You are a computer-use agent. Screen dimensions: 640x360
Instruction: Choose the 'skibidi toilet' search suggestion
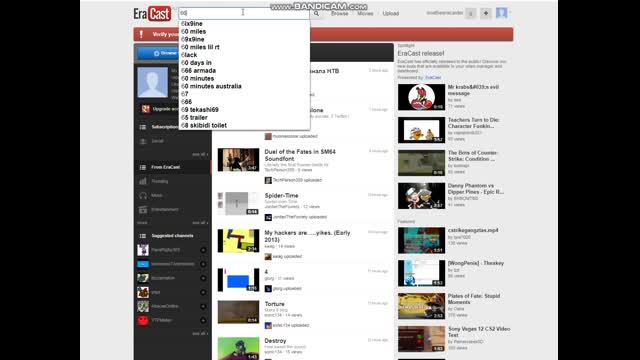pos(244,126)
